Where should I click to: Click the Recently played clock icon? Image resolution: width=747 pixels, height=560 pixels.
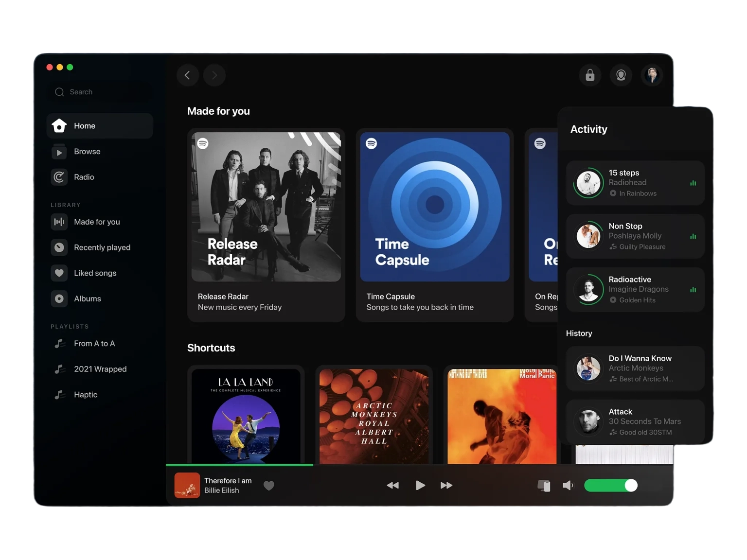point(59,247)
